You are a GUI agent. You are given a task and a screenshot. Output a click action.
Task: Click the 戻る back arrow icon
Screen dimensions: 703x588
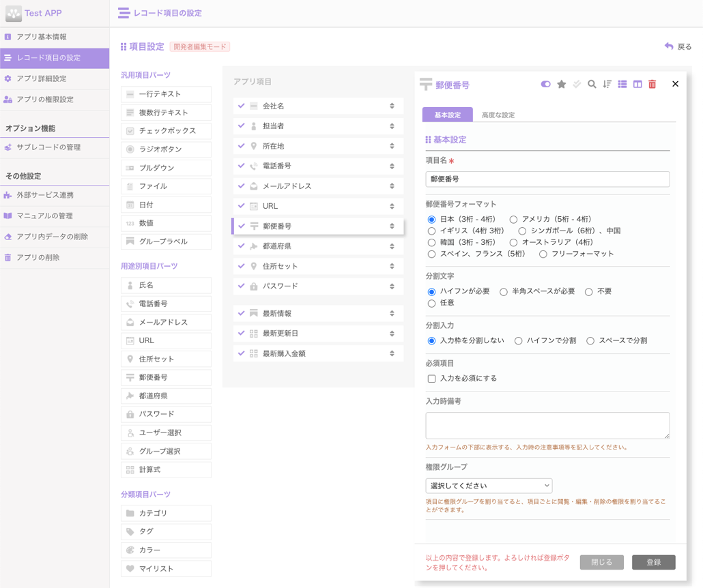tap(669, 46)
